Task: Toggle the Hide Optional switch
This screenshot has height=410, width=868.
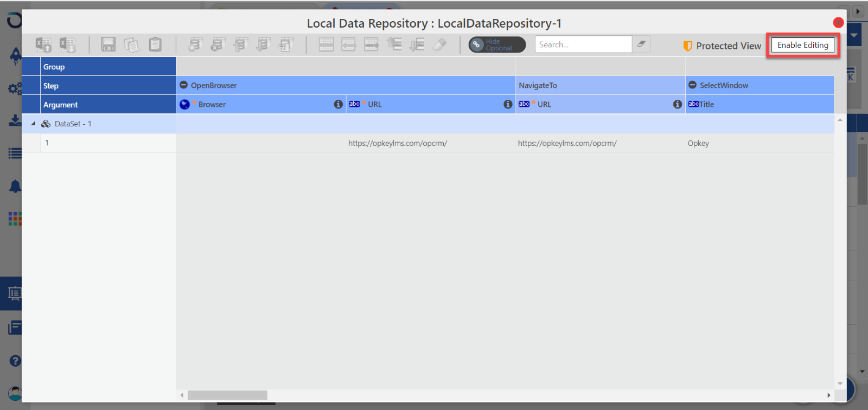Action: [x=497, y=44]
